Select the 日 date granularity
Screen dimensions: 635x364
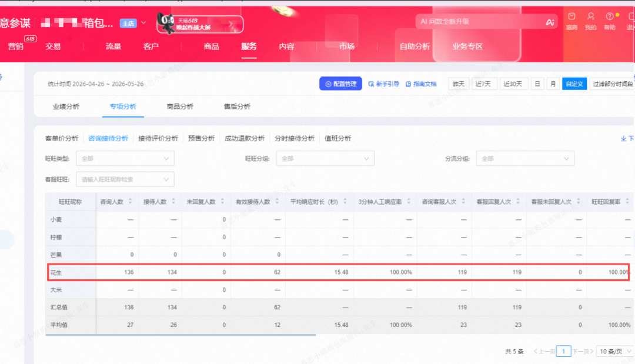[x=537, y=84]
